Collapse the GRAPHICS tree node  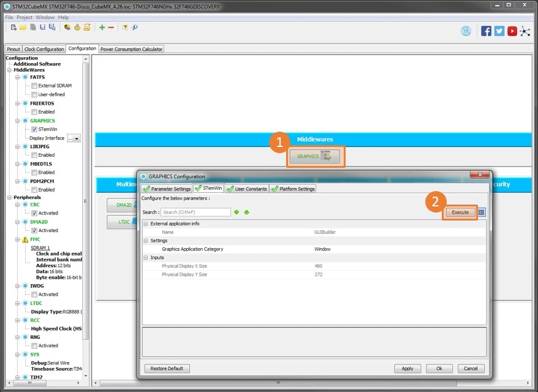pos(17,121)
